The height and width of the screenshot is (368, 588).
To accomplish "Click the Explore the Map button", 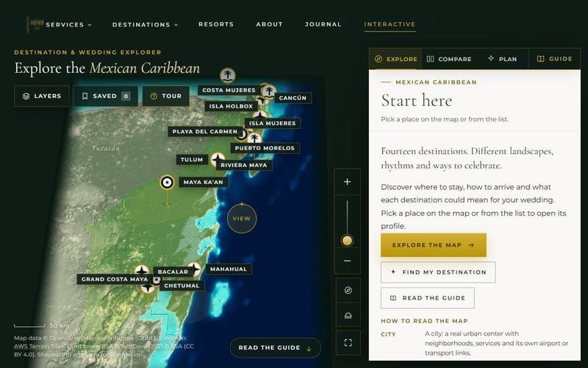I will coord(434,245).
